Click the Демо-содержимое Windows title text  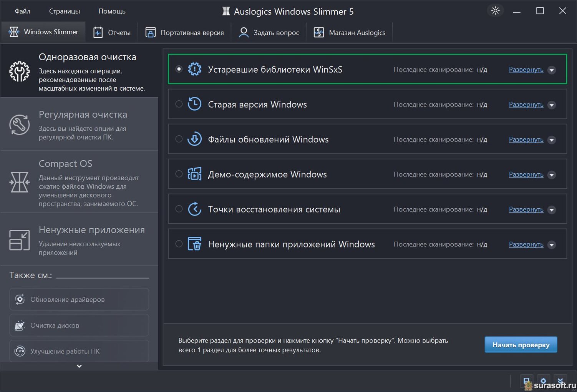coord(267,174)
